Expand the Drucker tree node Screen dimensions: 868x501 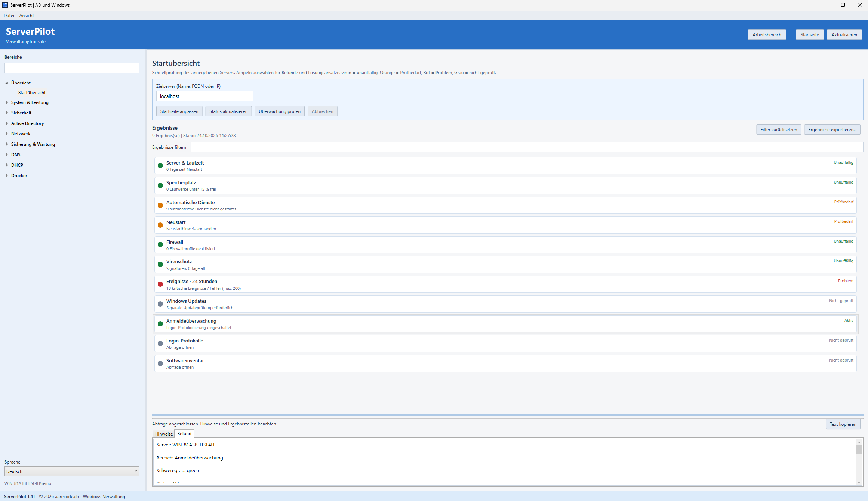7,175
